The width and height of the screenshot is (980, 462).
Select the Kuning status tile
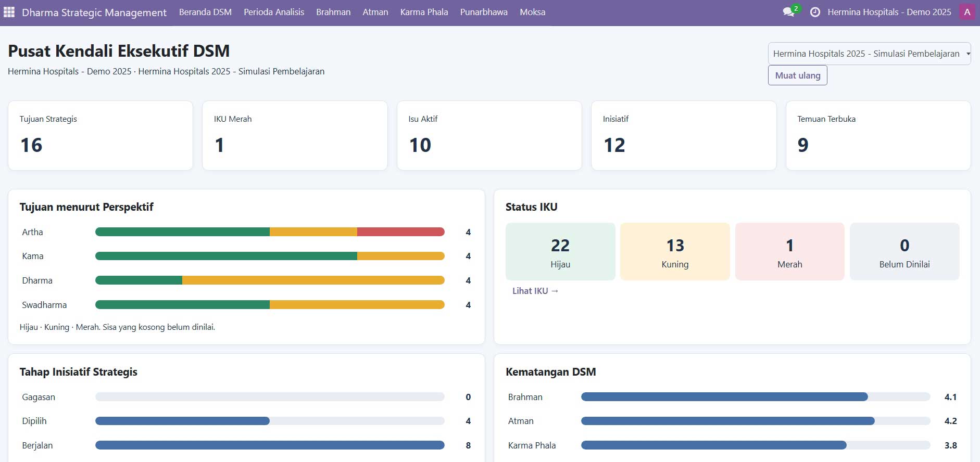pyautogui.click(x=675, y=252)
